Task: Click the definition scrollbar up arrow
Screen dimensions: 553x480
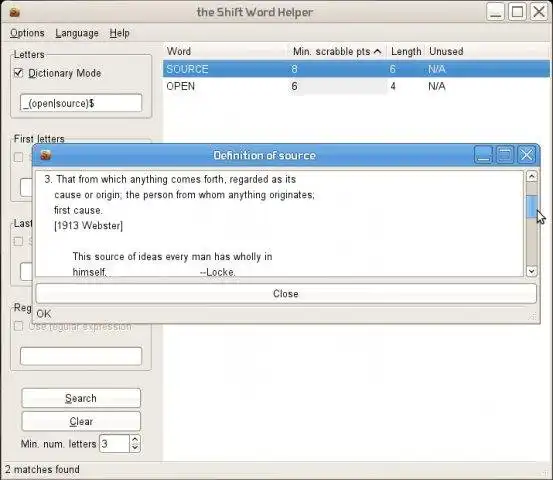Action: (x=532, y=176)
